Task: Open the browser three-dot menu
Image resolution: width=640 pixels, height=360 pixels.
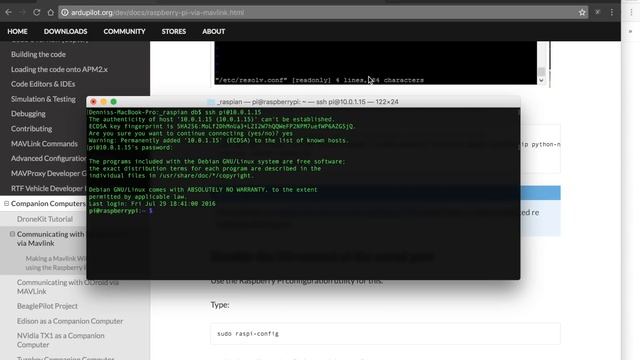Action: click(611, 13)
